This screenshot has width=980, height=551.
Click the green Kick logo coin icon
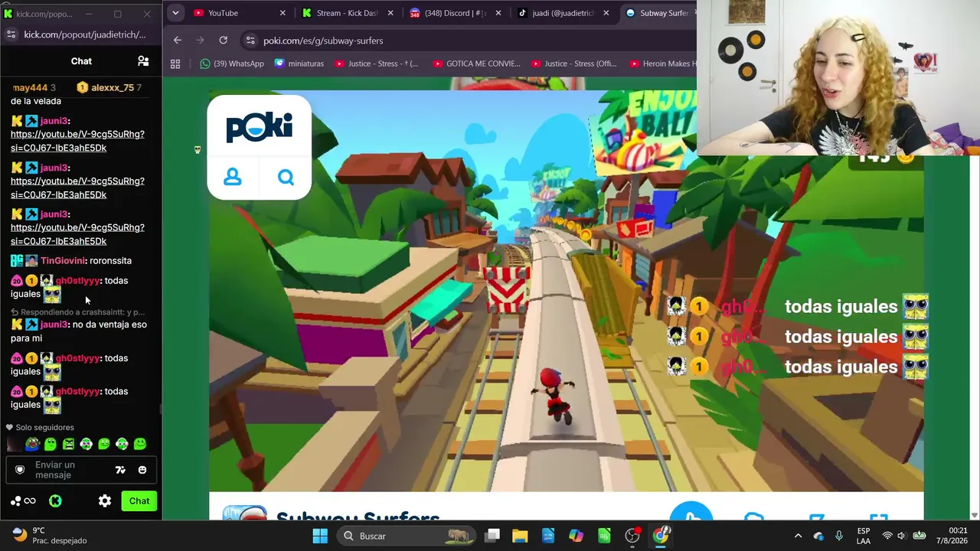pos(55,501)
